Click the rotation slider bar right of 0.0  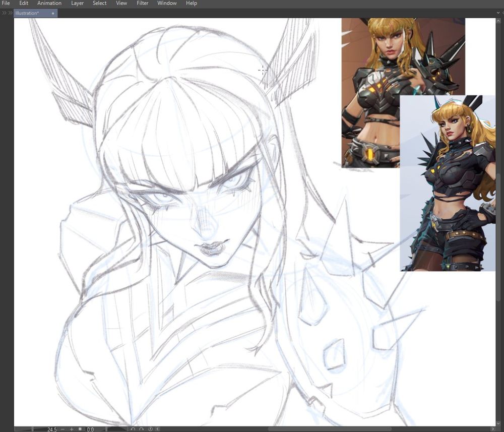pyautogui.click(x=111, y=429)
